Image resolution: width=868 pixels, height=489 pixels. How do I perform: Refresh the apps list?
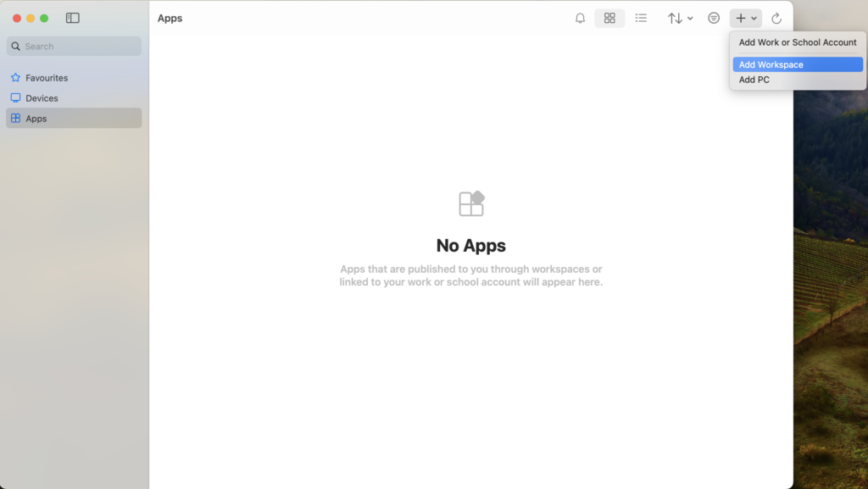776,19
